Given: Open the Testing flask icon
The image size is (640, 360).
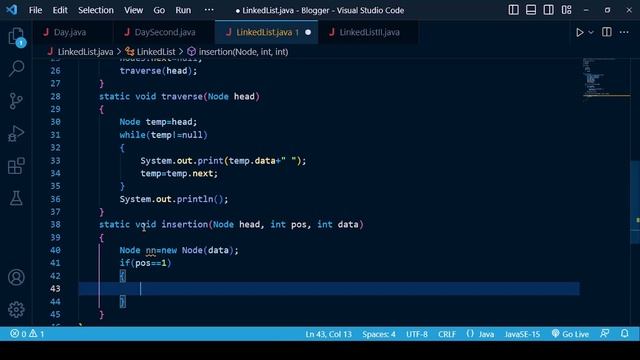Looking at the screenshot, I should point(16,198).
